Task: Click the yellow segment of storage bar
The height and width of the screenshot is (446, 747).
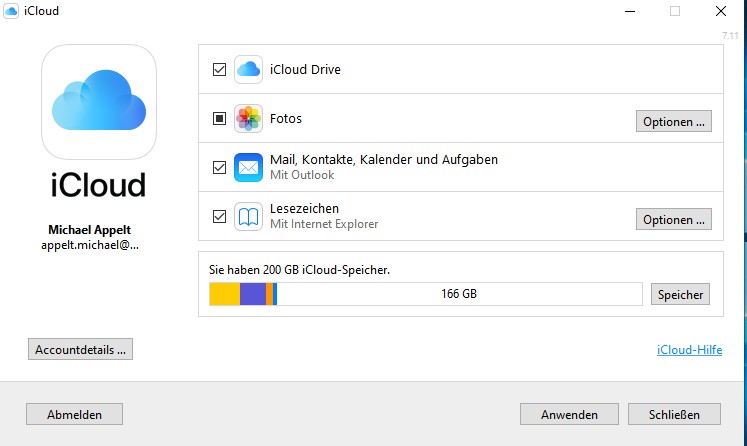Action: click(x=224, y=294)
